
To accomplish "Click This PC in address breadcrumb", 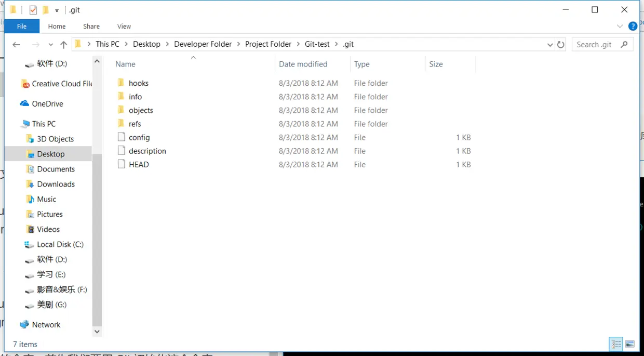I will point(108,44).
